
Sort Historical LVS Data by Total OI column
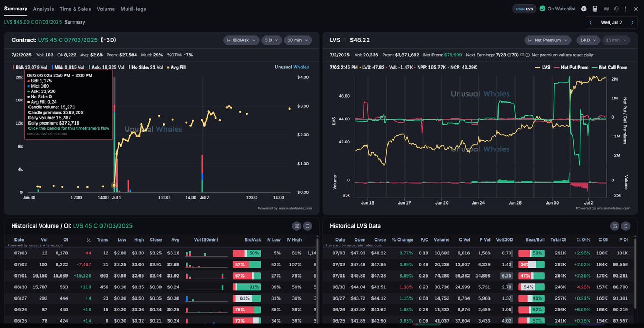click(x=559, y=240)
